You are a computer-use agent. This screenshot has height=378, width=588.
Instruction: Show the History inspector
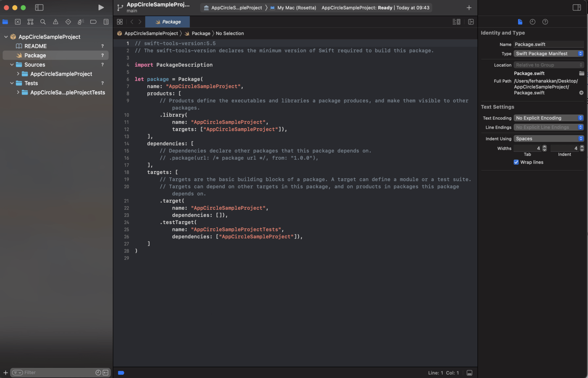pos(533,22)
